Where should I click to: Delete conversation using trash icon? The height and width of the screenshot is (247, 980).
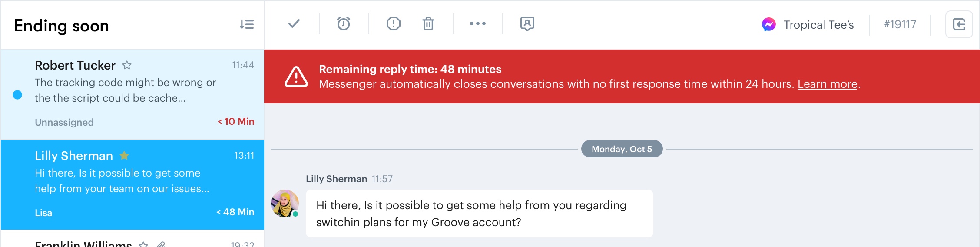(428, 23)
